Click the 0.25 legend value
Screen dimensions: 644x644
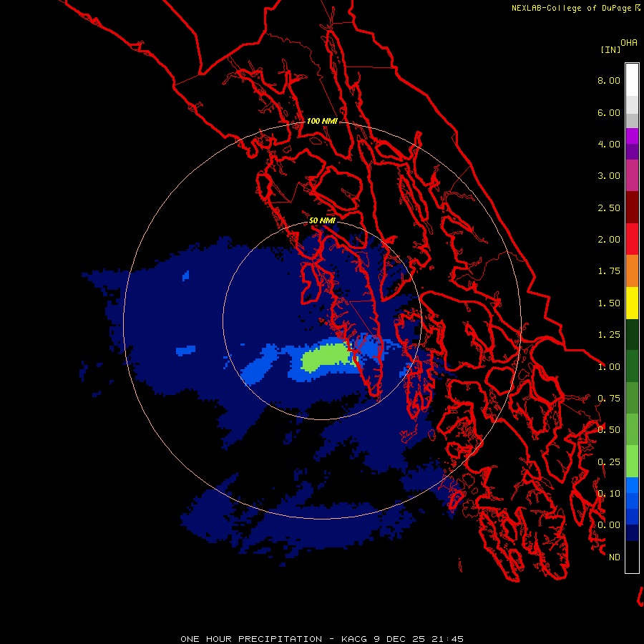[x=609, y=462]
